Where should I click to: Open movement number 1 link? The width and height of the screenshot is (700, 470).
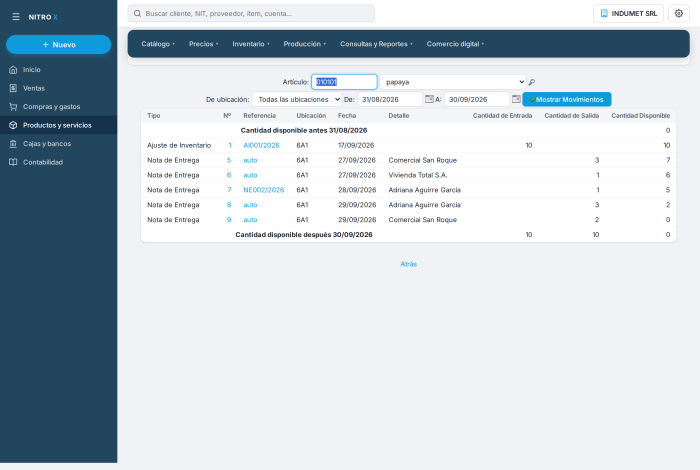(229, 146)
